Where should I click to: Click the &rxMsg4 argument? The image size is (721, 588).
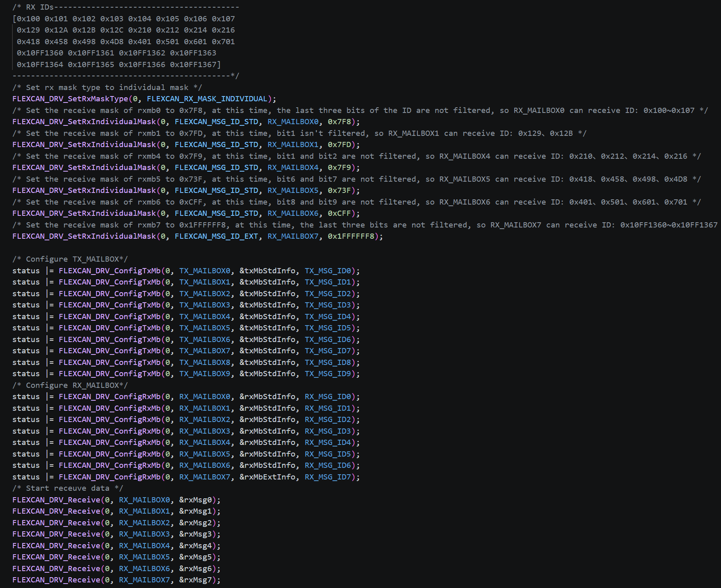click(195, 546)
